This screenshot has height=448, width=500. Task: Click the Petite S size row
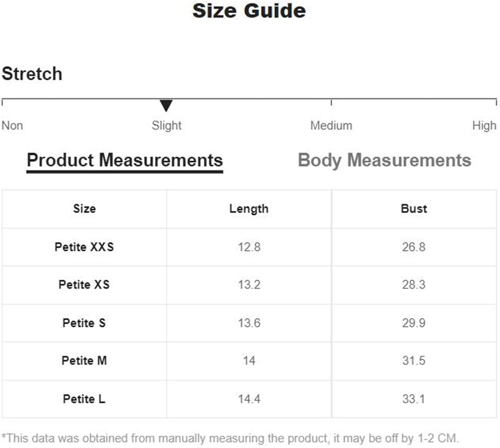coord(249,323)
